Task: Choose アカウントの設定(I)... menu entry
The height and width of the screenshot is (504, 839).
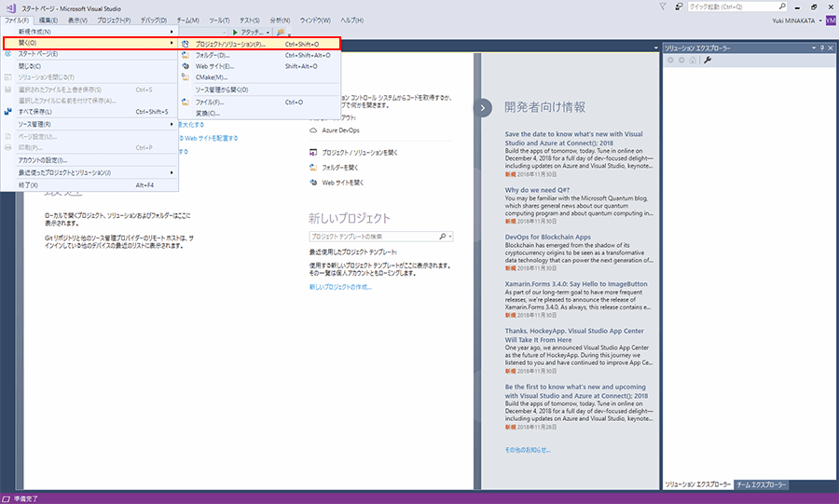Action: pos(89,160)
